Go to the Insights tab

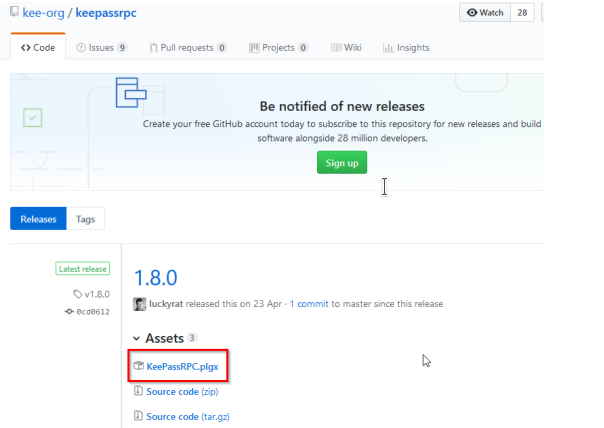[406, 47]
